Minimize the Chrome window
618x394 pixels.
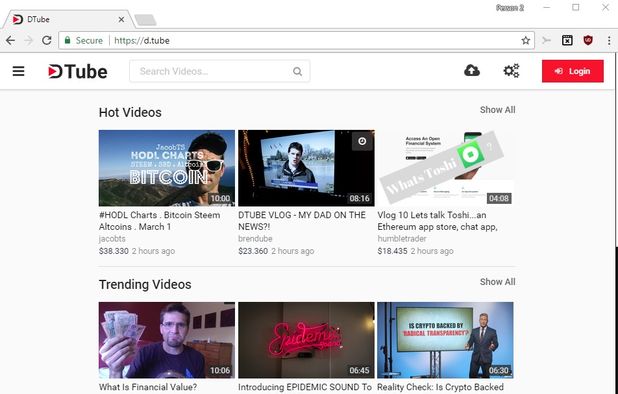(547, 7)
